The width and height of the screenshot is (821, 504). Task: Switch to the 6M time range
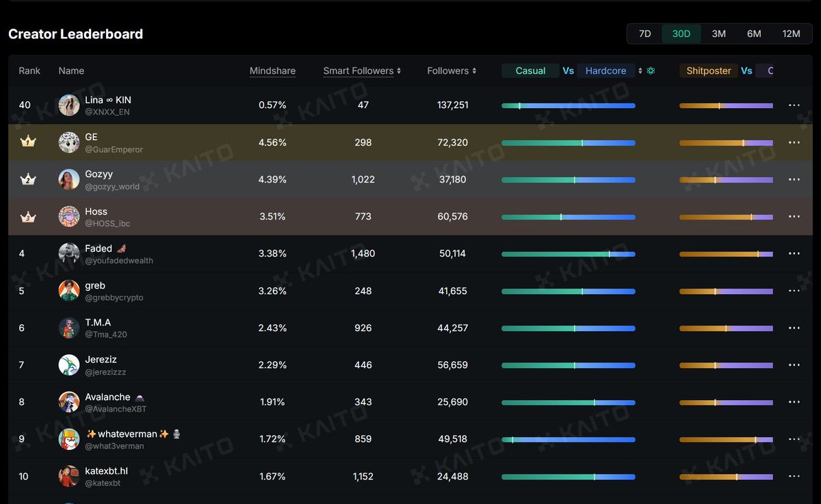tap(754, 34)
